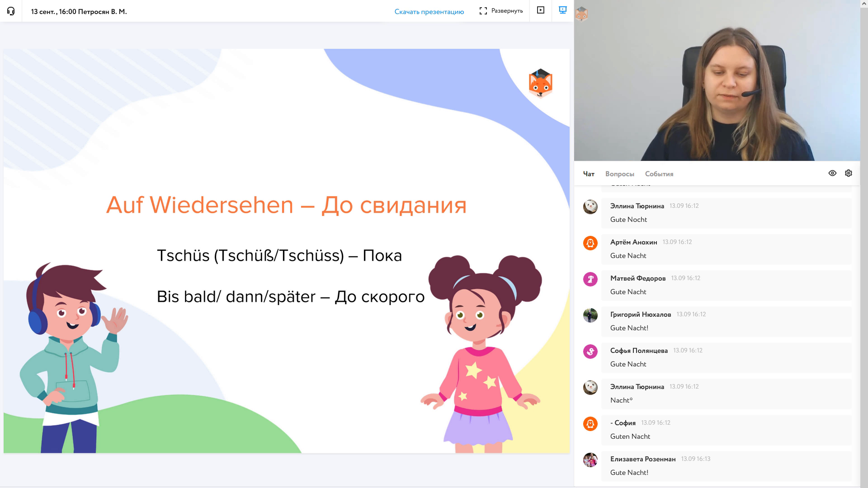Click Софья Полянцева's avatar icon
The image size is (868, 488).
pyautogui.click(x=590, y=352)
